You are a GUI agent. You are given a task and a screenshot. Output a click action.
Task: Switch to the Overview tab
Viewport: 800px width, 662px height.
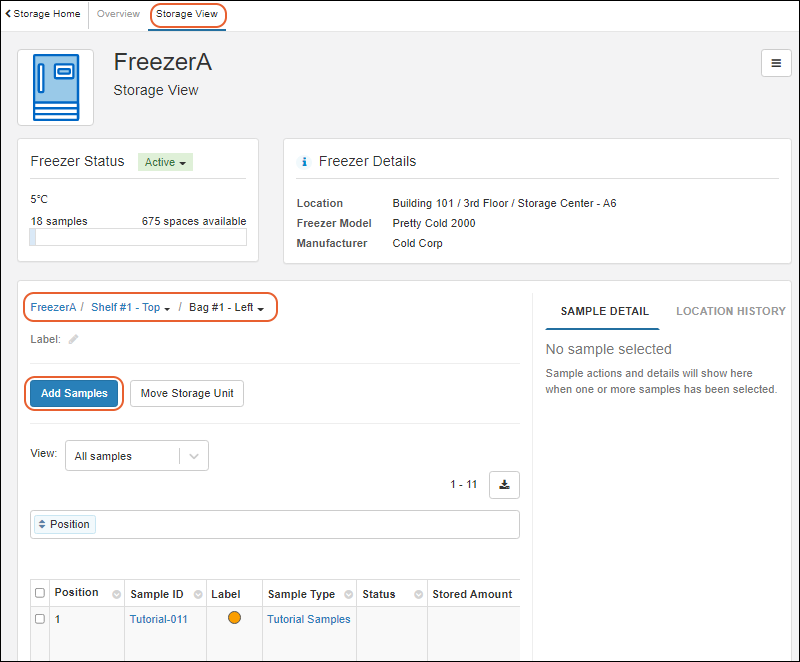118,14
